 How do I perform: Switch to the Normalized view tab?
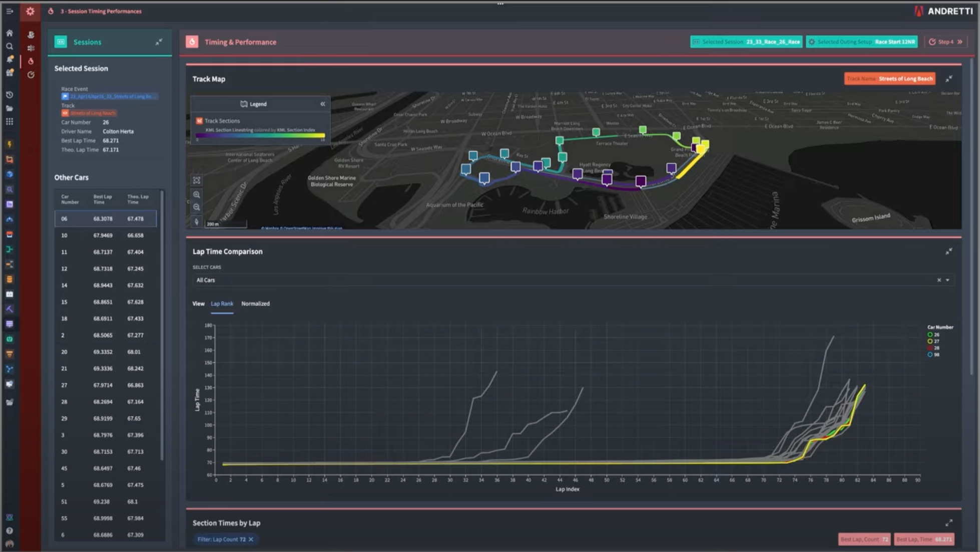255,304
